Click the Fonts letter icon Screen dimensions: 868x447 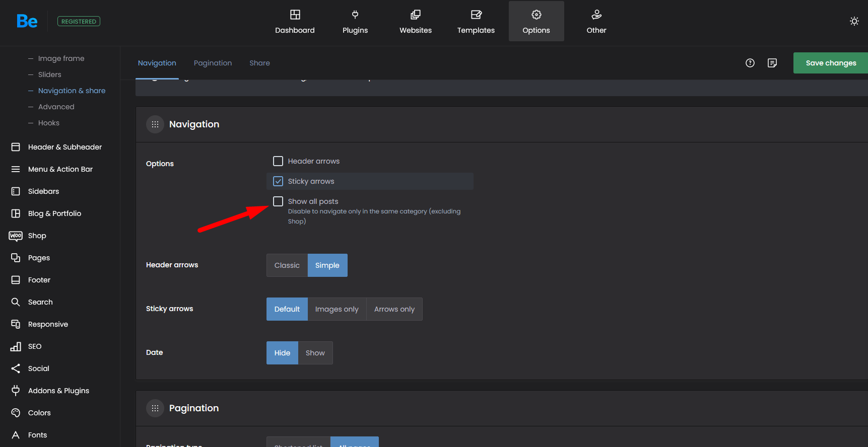pyautogui.click(x=16, y=435)
